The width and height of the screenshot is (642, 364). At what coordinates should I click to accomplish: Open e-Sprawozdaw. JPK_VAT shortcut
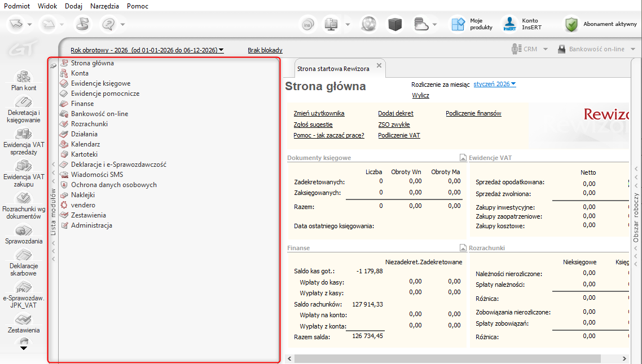pos(24,295)
